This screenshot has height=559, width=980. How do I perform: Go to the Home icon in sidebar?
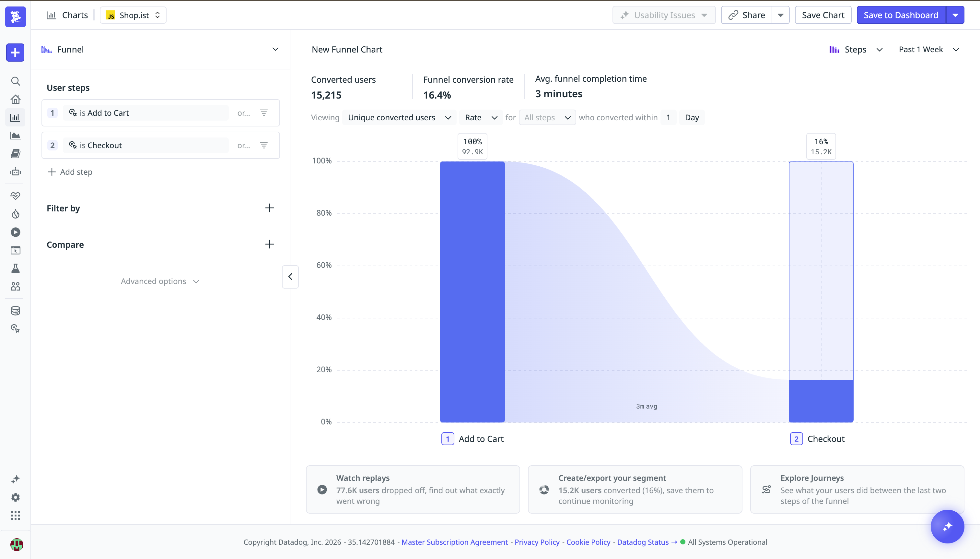pyautogui.click(x=15, y=100)
